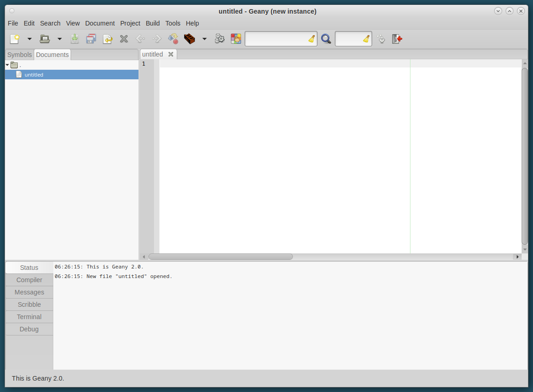The image size is (533, 392).
Task: Save all open files
Action: 91,39
